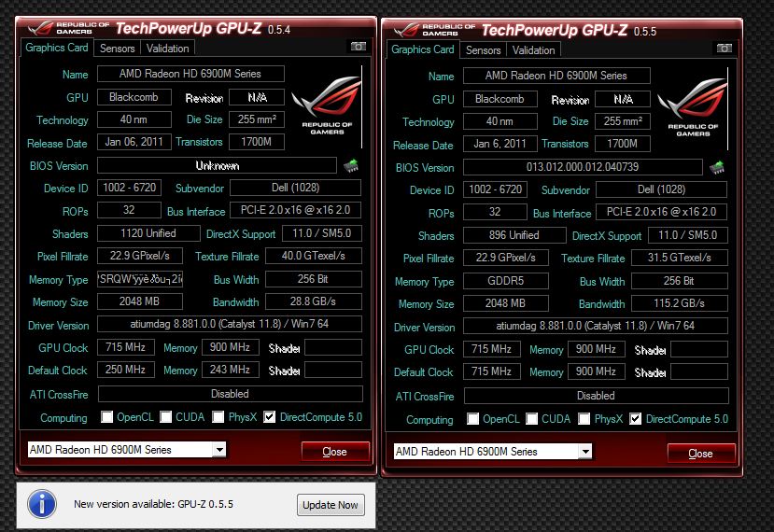Click ATI CrossFire Disabled field in GPU-Z 0.5.4
The width and height of the screenshot is (774, 532).
tap(231, 394)
